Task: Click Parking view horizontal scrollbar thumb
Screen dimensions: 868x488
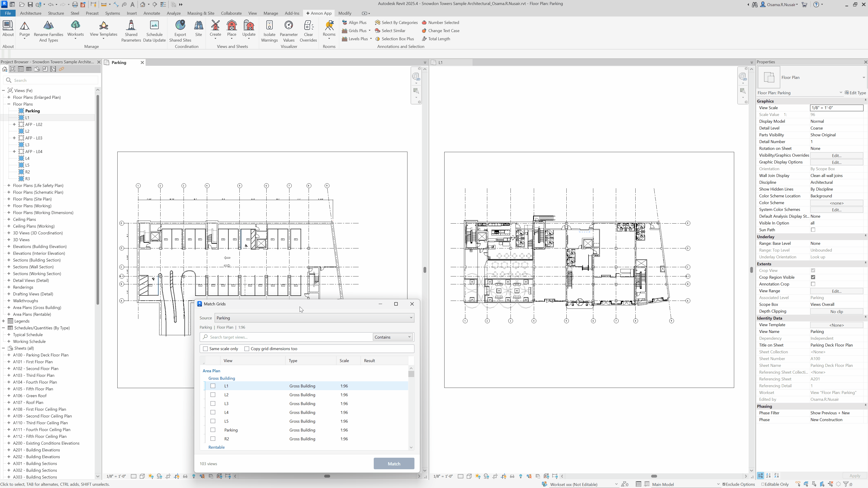Action: [327, 476]
